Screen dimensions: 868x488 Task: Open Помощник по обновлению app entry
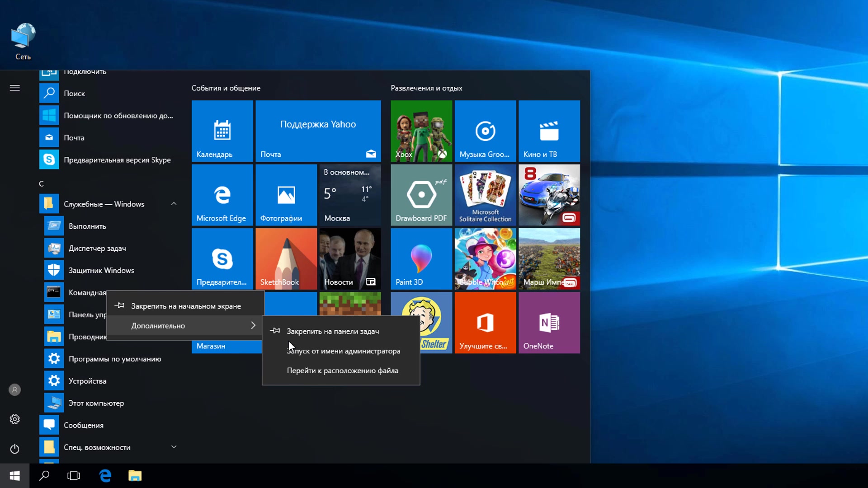pyautogui.click(x=108, y=116)
